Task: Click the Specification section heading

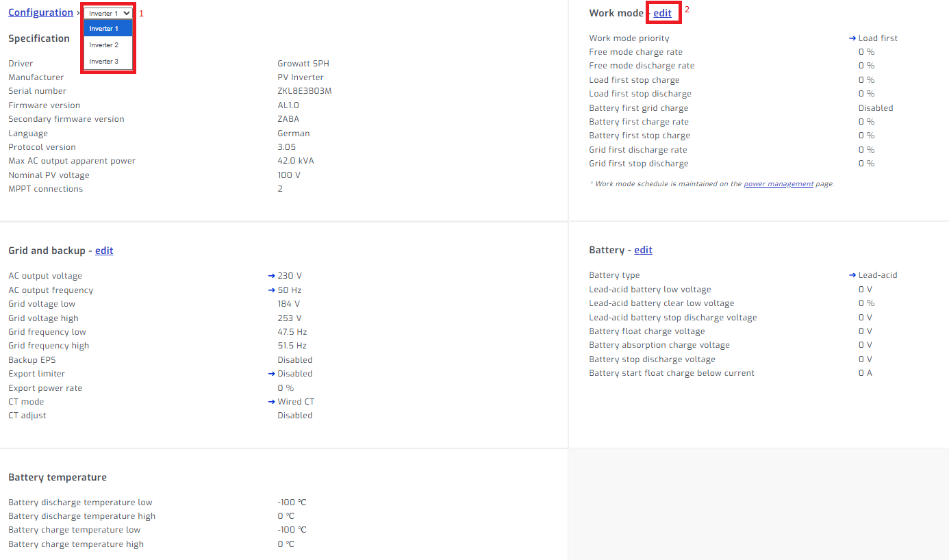Action: pyautogui.click(x=39, y=38)
